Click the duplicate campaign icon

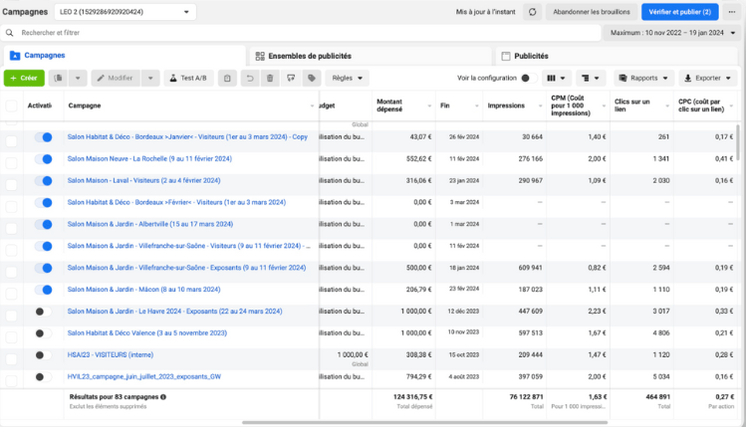tap(59, 78)
